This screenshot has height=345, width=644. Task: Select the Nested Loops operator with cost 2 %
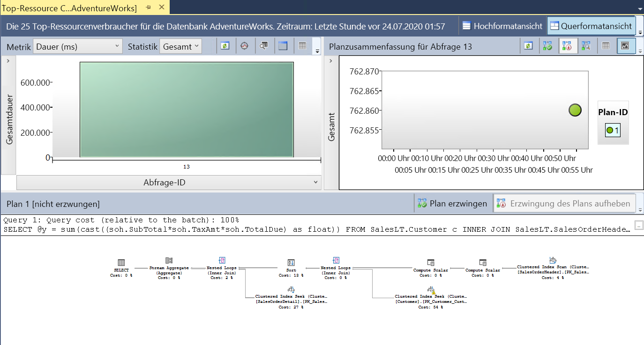click(x=223, y=268)
